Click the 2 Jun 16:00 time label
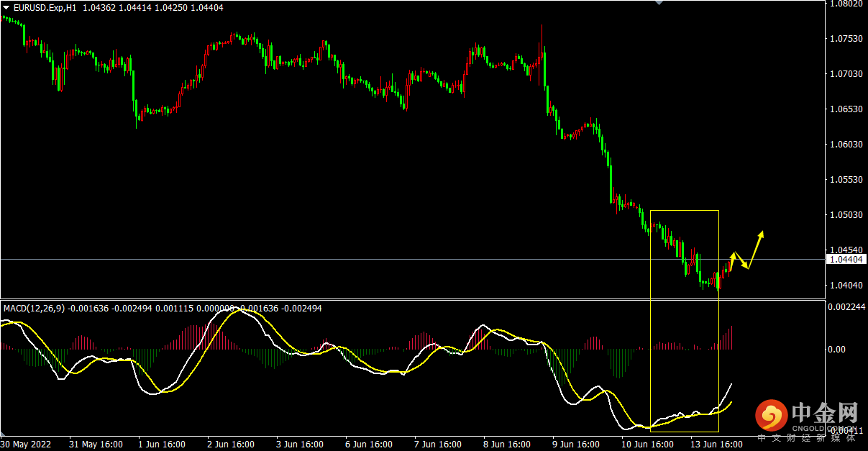868x451 pixels. coord(230,444)
